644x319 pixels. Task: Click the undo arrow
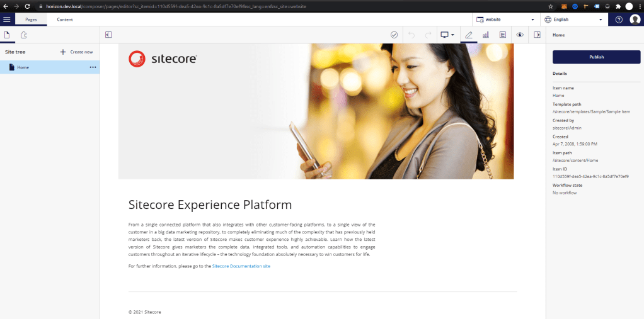coord(411,35)
